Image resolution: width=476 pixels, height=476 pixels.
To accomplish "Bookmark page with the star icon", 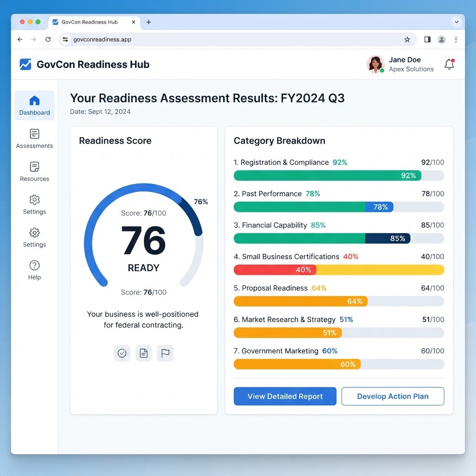I will coord(407,40).
